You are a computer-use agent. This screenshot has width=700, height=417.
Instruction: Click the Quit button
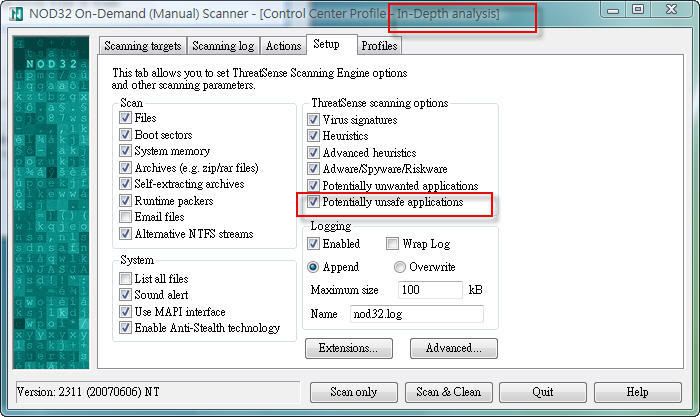[x=543, y=392]
